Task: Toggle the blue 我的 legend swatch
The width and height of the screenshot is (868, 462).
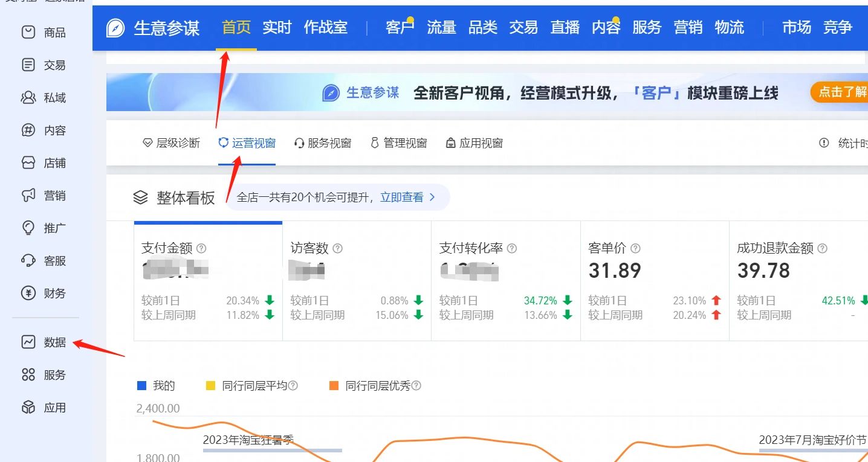Action: click(142, 385)
